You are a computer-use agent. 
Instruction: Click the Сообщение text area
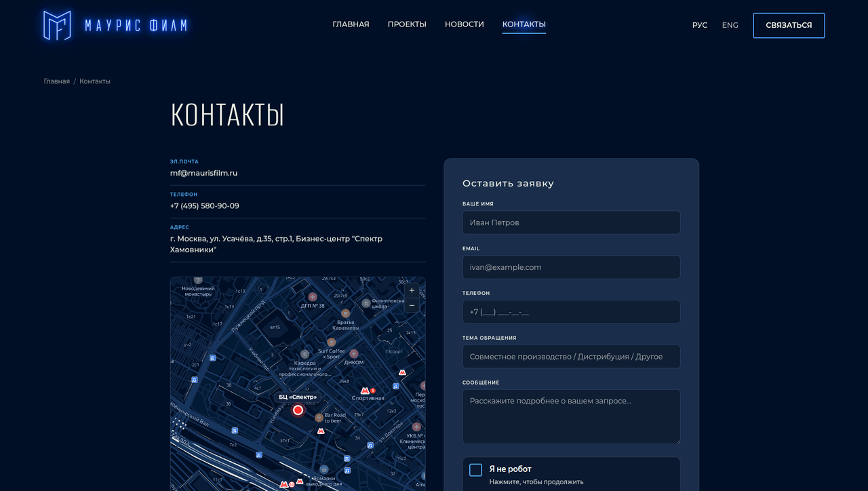[x=571, y=416]
